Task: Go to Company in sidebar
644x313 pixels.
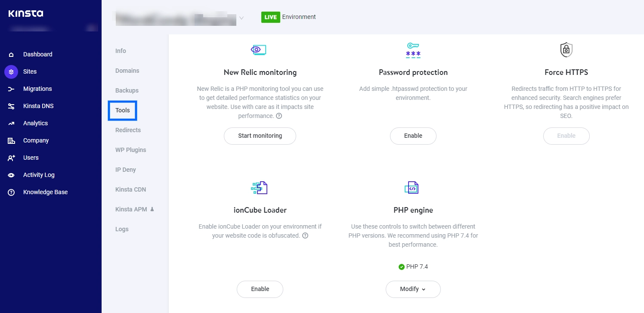Action: coord(36,140)
